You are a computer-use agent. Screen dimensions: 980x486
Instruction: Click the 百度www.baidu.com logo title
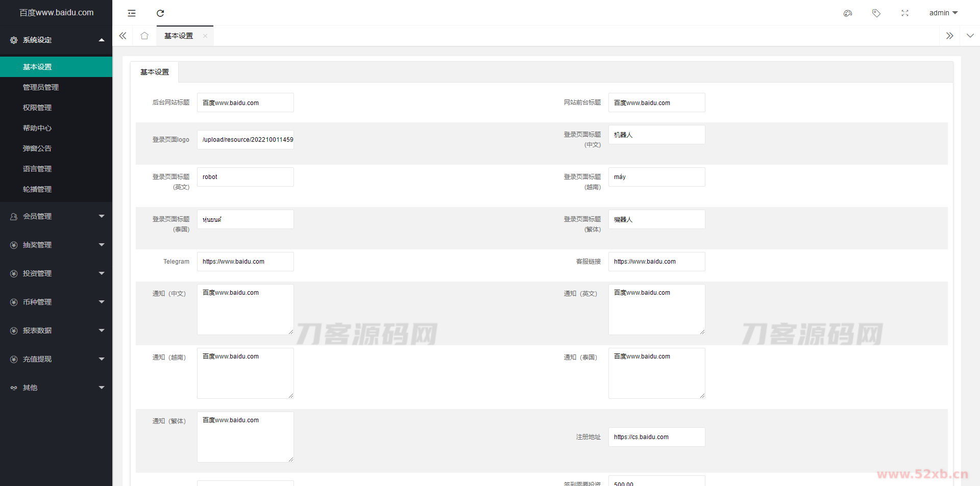point(56,13)
